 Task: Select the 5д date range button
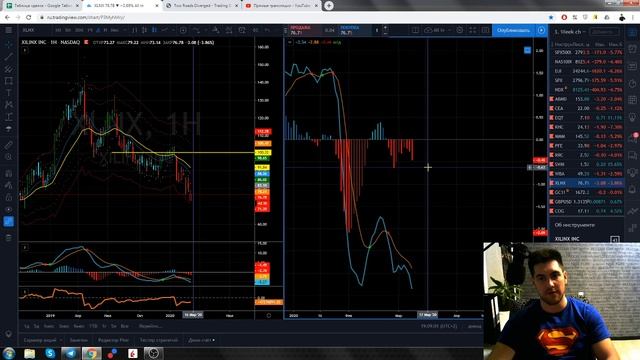pos(36,326)
